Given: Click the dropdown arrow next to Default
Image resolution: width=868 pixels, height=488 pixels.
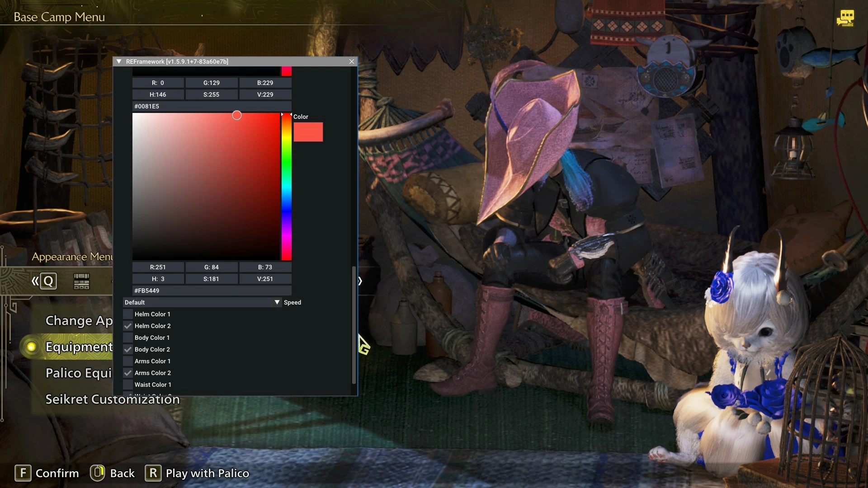Looking at the screenshot, I should point(277,302).
